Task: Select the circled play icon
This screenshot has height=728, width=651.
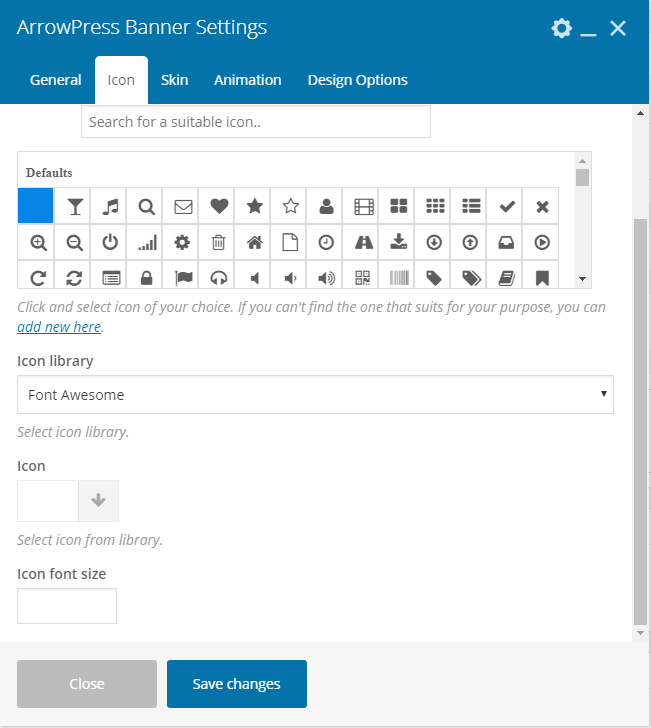Action: point(542,242)
